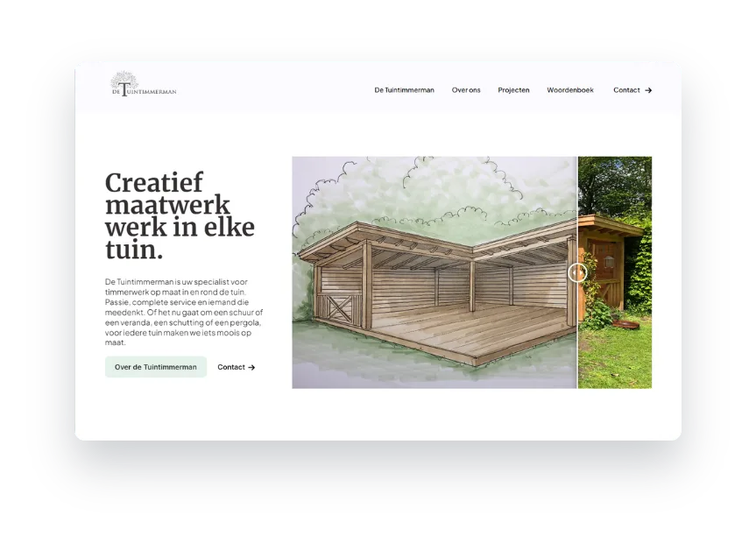756x550 pixels.
Task: Click the sketch drawing of the wooden veranda
Action: click(x=435, y=272)
